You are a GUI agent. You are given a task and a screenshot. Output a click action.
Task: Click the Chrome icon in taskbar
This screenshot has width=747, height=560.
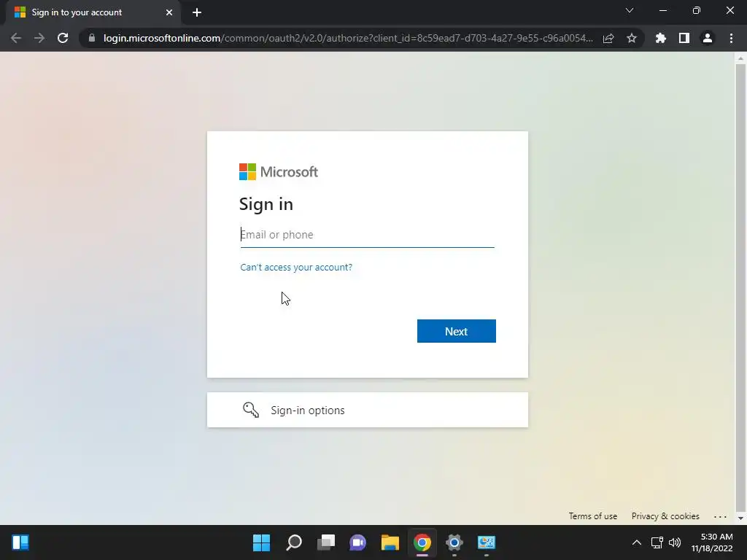click(422, 542)
